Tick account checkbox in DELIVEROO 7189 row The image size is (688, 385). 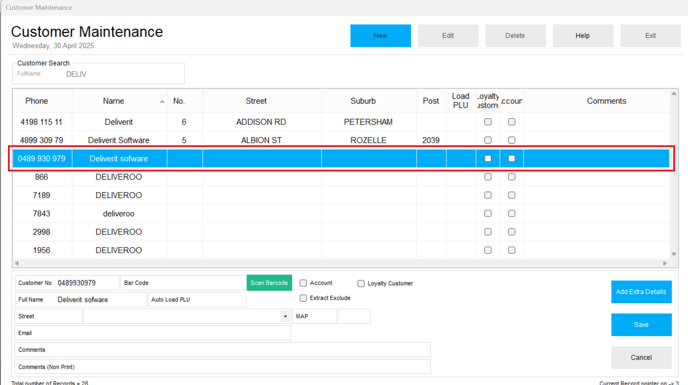pos(512,195)
